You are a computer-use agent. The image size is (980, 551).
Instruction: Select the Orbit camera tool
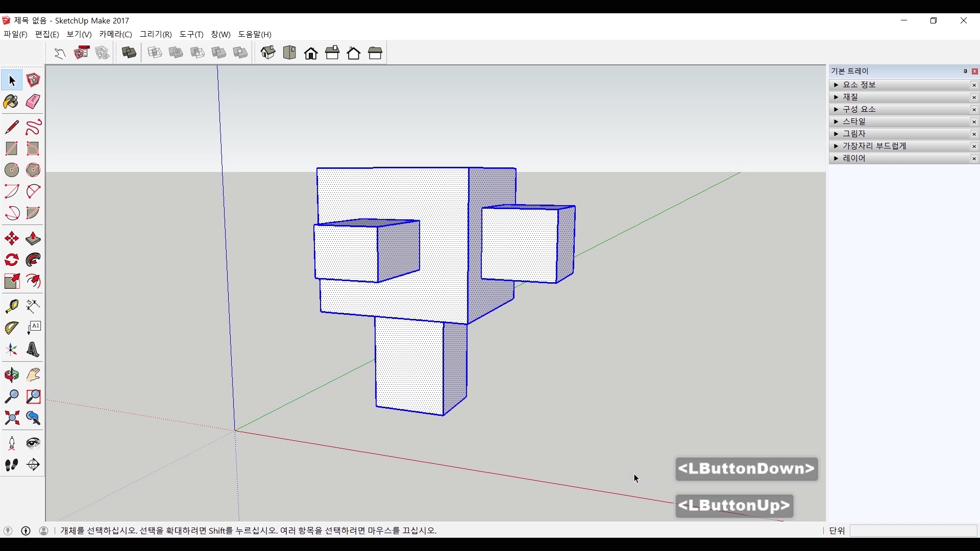[11, 375]
